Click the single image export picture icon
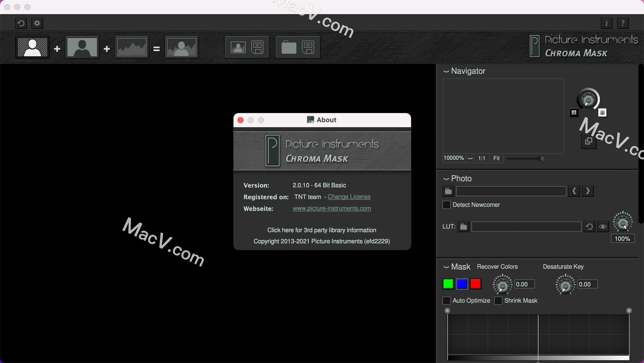This screenshot has width=644, height=363. pyautogui.click(x=238, y=47)
